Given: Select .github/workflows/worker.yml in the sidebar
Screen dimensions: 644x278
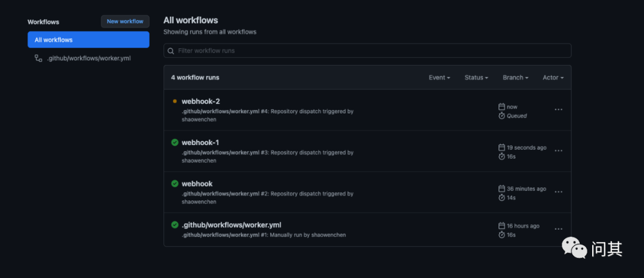Looking at the screenshot, I should 89,58.
